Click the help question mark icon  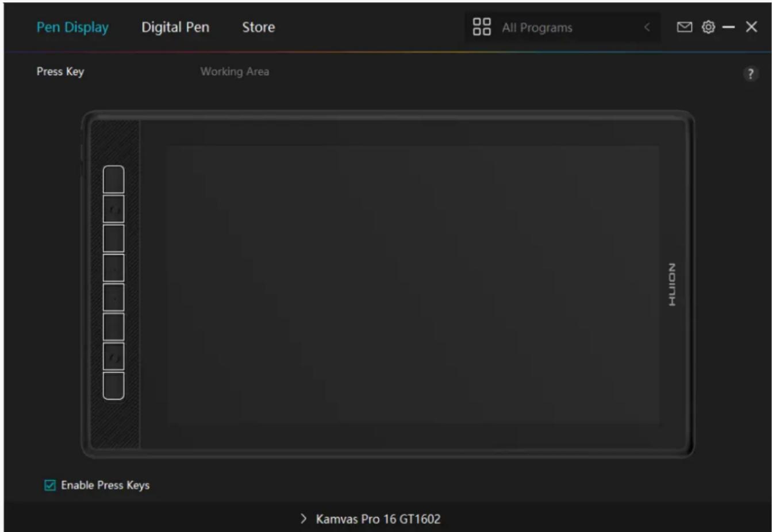coord(750,74)
